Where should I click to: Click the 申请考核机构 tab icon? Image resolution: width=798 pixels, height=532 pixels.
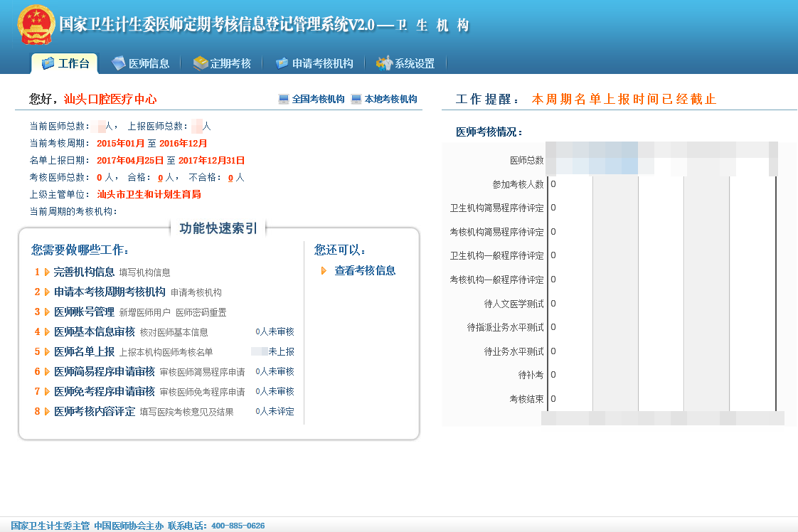tap(282, 63)
